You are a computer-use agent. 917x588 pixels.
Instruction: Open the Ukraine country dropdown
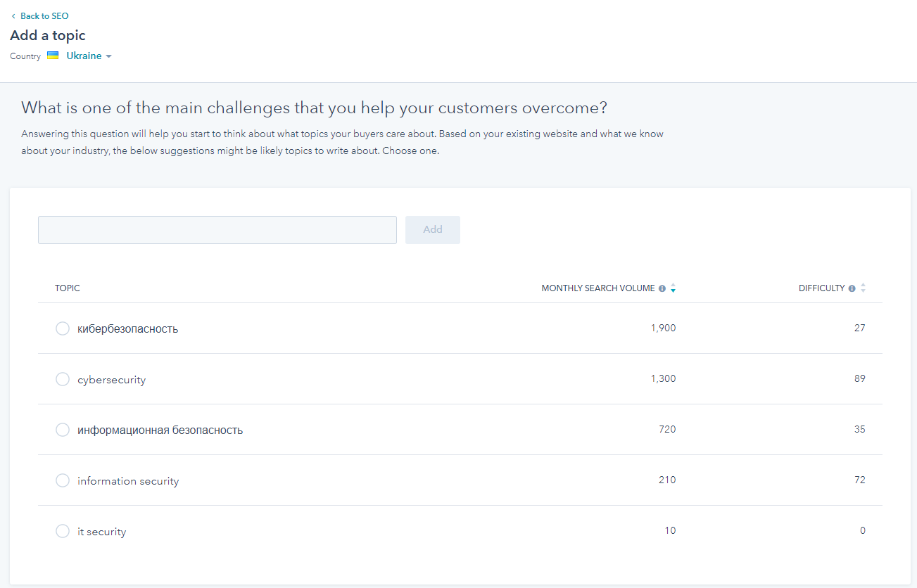pos(89,56)
